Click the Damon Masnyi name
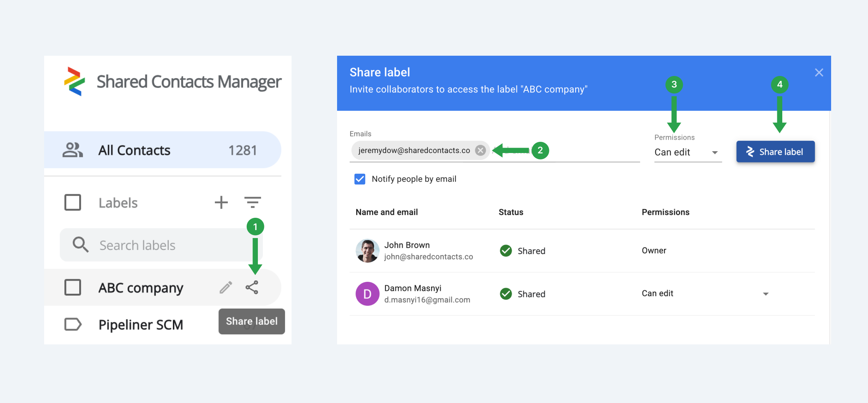 tap(413, 288)
